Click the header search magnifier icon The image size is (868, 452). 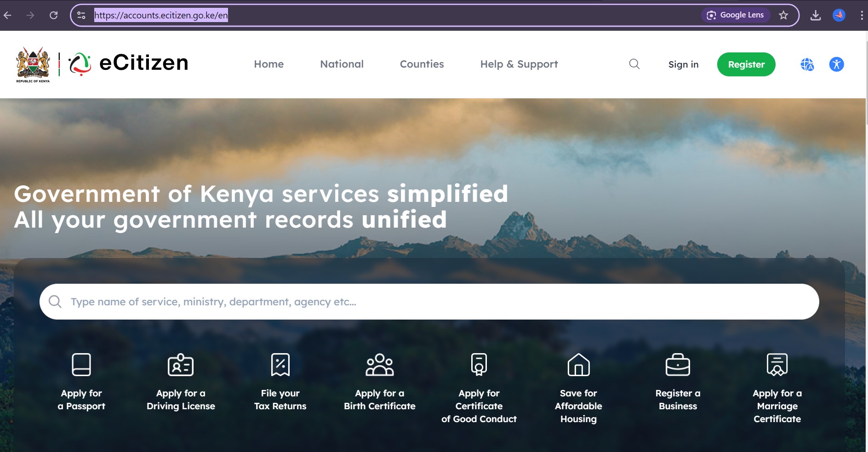(x=634, y=64)
